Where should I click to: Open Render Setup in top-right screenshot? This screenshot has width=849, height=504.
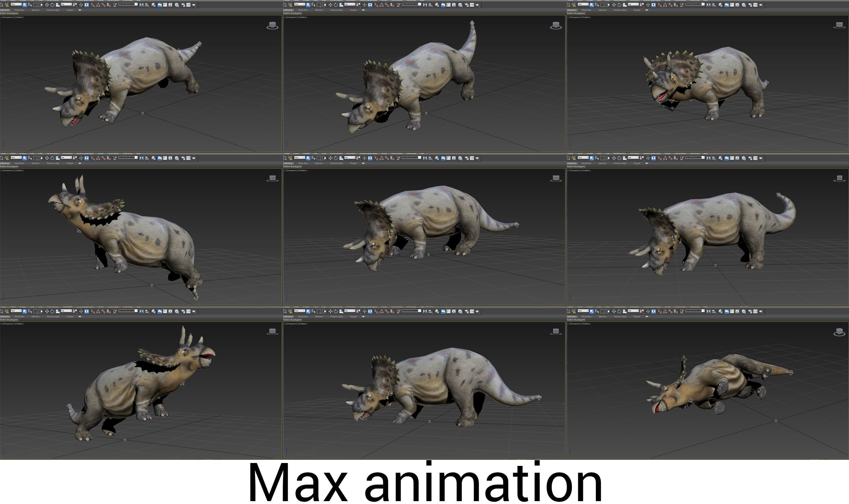coord(750,5)
